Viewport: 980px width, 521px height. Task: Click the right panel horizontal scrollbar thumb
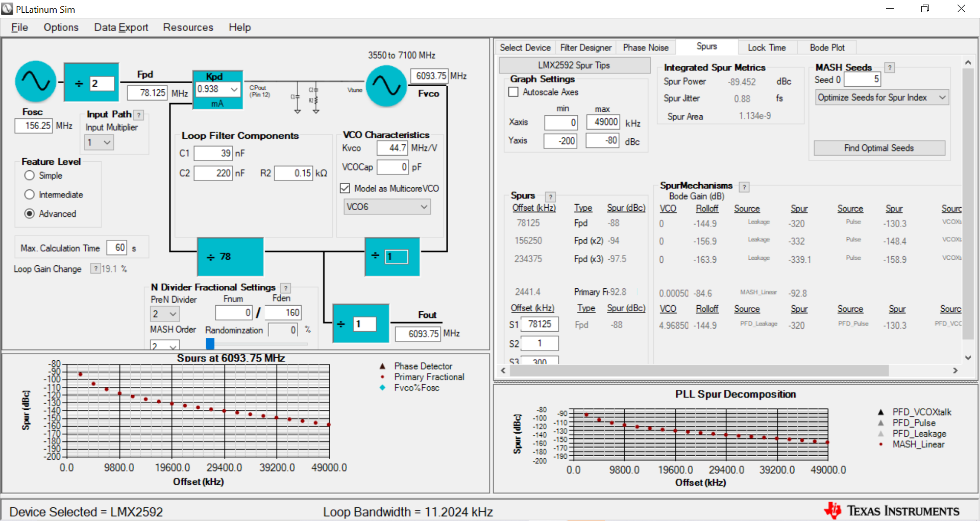[699, 370]
